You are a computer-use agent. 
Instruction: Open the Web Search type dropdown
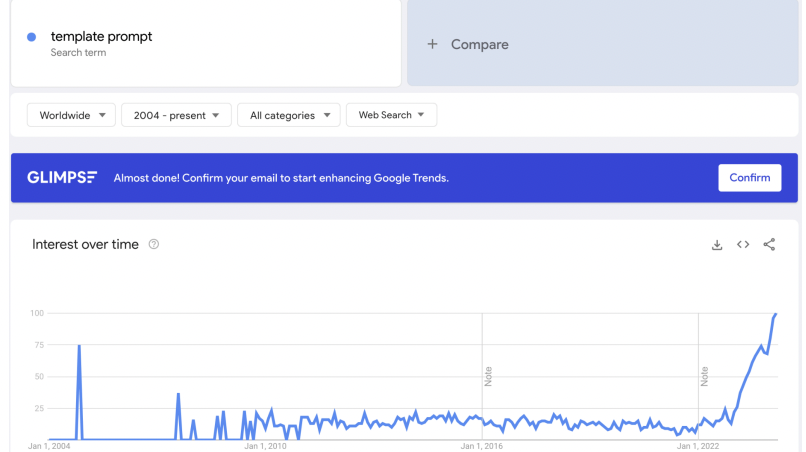tap(391, 115)
